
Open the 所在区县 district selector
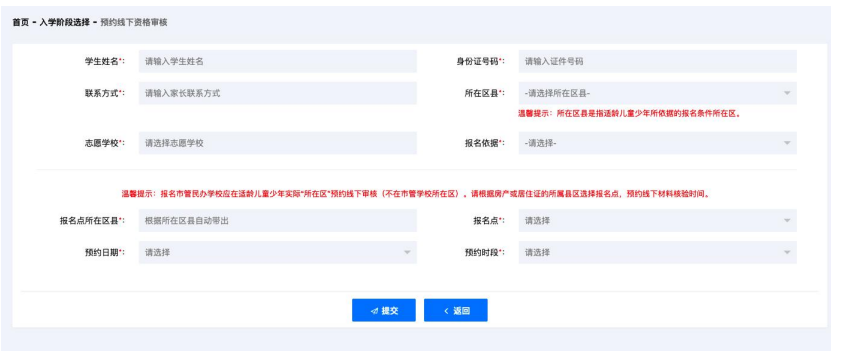(x=657, y=93)
